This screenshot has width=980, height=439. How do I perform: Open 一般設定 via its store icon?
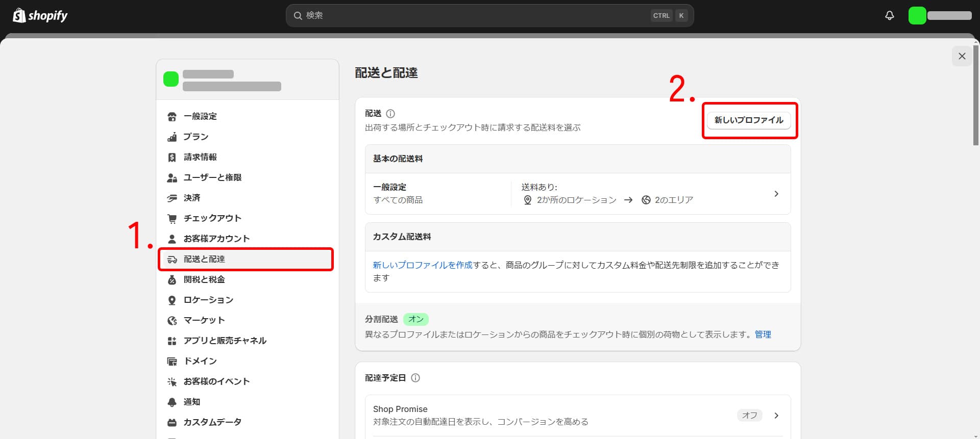click(x=172, y=117)
